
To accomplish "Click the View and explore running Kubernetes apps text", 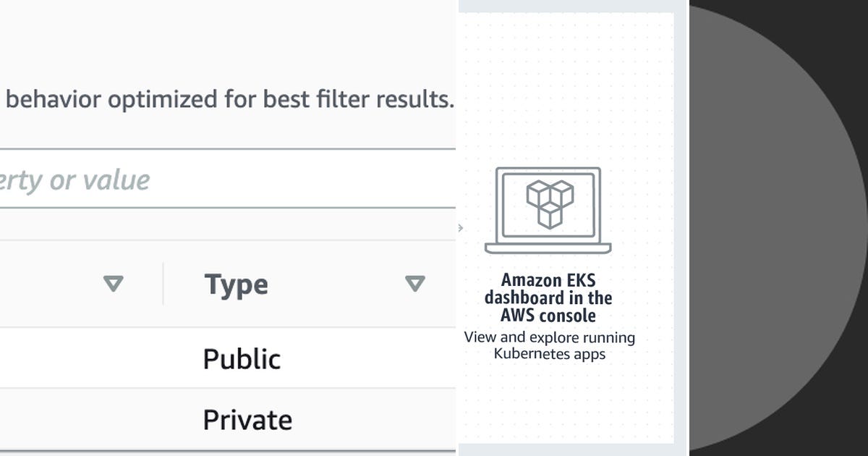I will pos(549,346).
